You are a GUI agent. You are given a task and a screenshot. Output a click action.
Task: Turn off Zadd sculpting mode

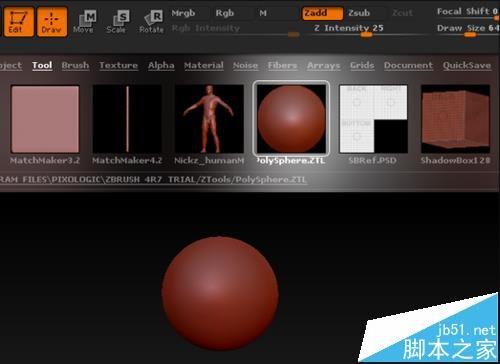point(322,14)
